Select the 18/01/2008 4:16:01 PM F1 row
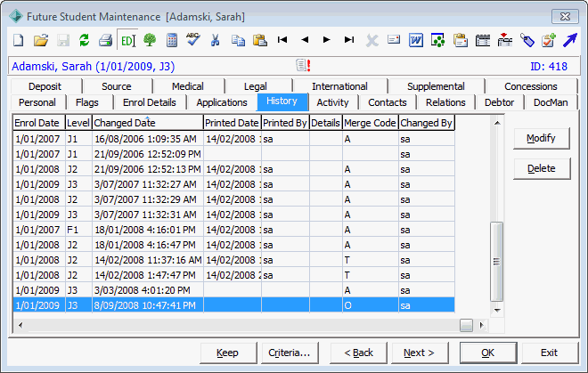This screenshot has width=588, height=373. [x=234, y=230]
